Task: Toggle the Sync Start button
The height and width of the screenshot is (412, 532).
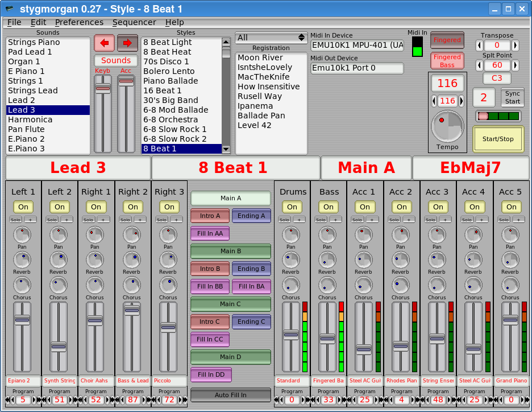Action: 512,97
